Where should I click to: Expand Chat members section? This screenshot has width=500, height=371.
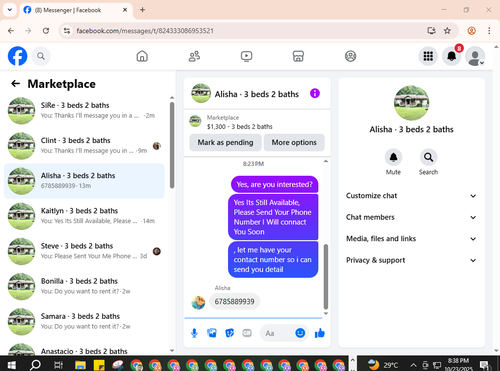coord(411,217)
